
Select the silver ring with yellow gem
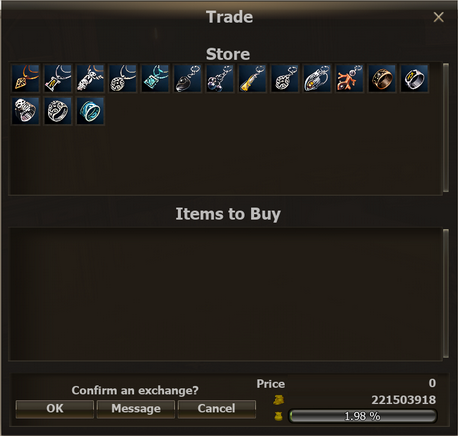tap(414, 78)
